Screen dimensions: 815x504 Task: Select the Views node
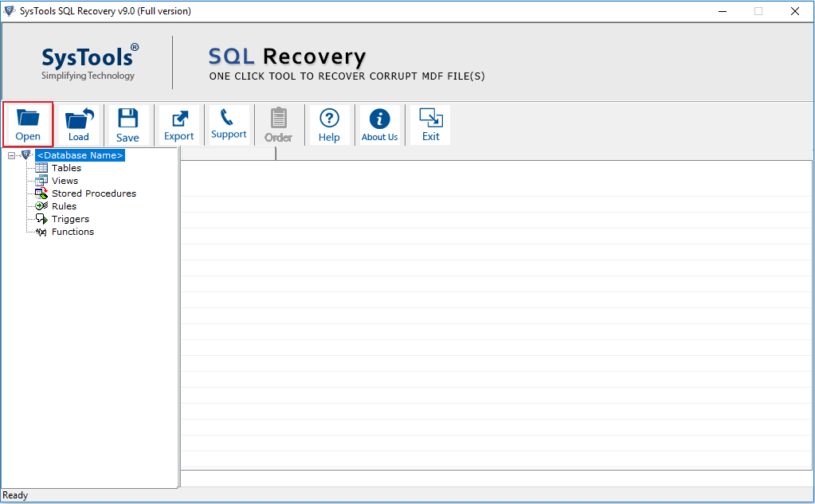coord(64,180)
